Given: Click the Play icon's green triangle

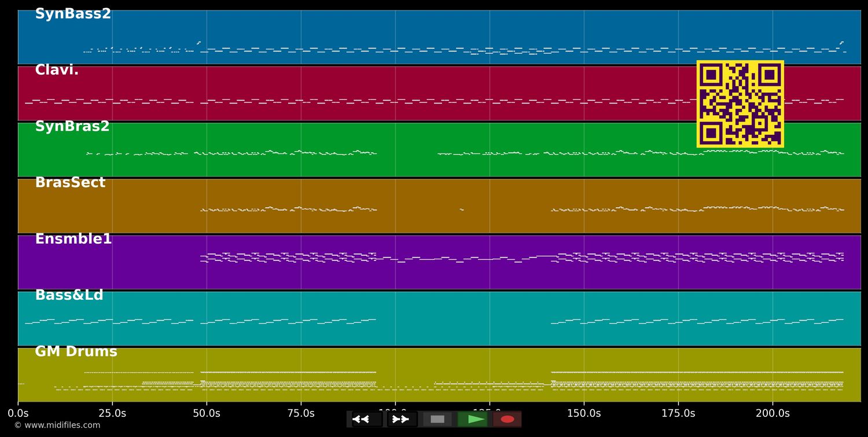Looking at the screenshot, I should (473, 419).
